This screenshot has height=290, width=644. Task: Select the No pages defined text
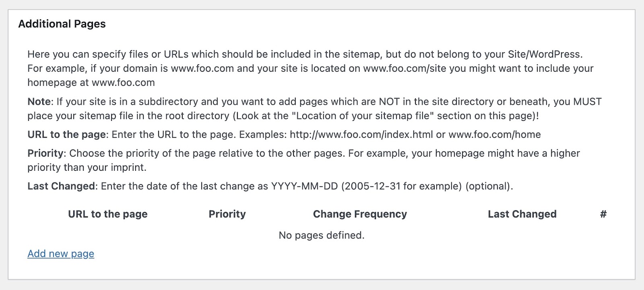[x=321, y=235]
